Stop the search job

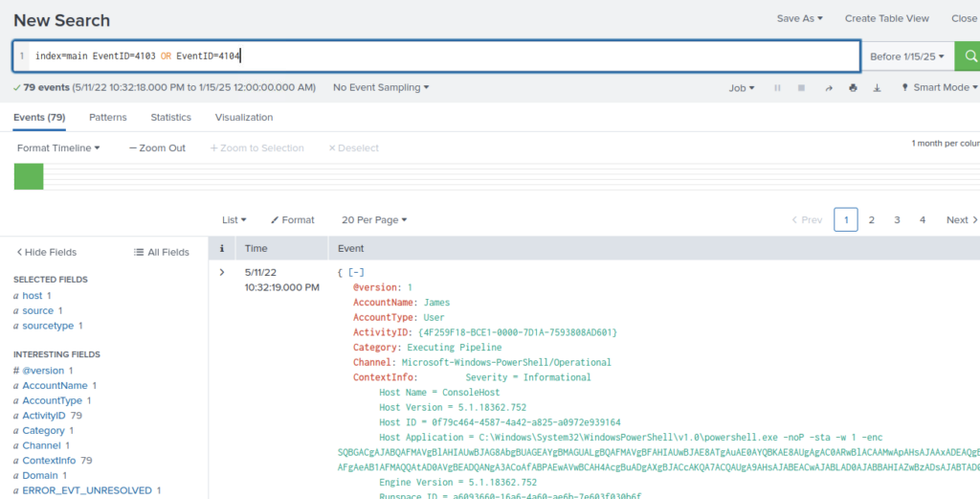coord(801,88)
